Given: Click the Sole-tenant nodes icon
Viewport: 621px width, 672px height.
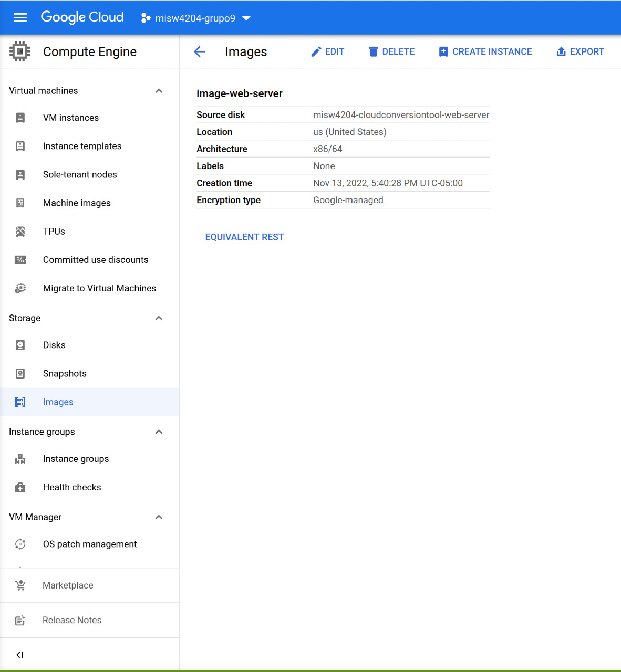Looking at the screenshot, I should [x=20, y=174].
